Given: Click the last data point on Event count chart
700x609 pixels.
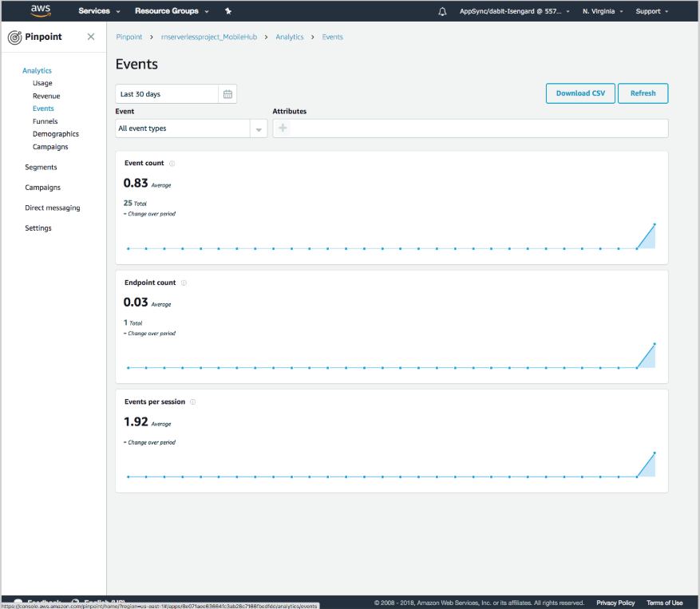Looking at the screenshot, I should 655,224.
